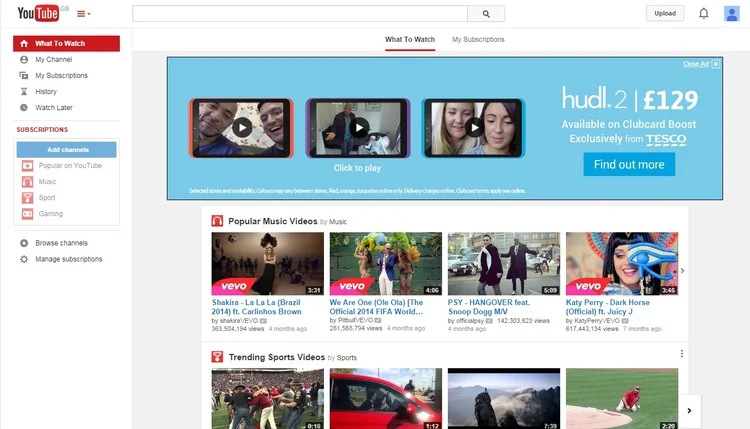The height and width of the screenshot is (429, 750).
Task: Click the History hourglass icon
Action: click(x=24, y=91)
